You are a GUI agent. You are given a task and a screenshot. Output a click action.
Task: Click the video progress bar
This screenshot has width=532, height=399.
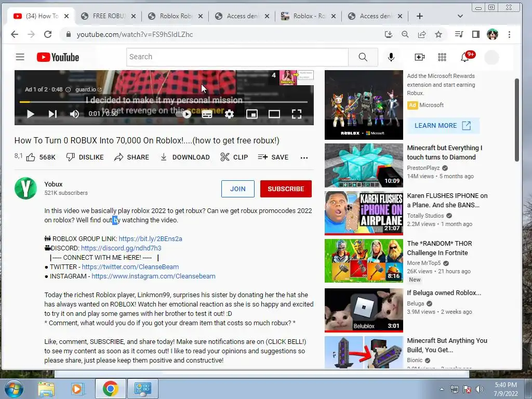tap(164, 101)
